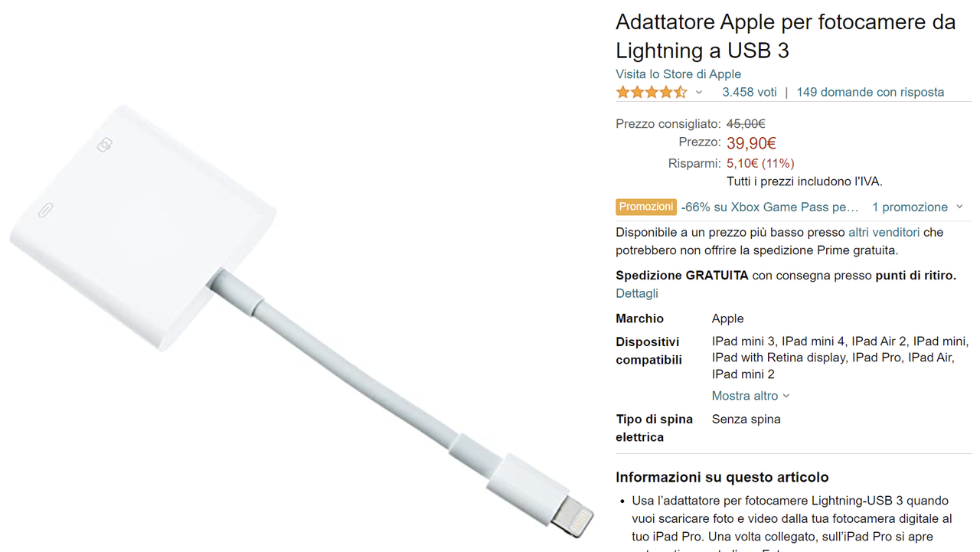Follow the 'altri venditori' link
The width and height of the screenshot is (980, 552).
tap(884, 232)
